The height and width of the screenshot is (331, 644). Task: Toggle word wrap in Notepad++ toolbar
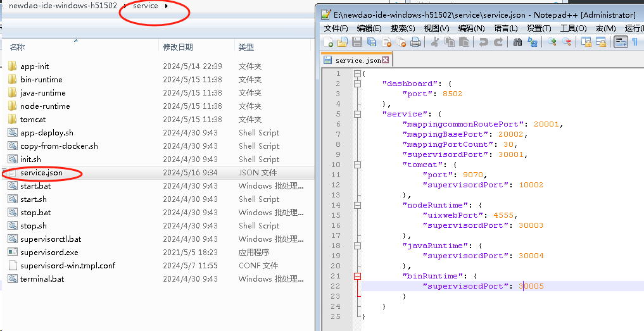click(621, 42)
